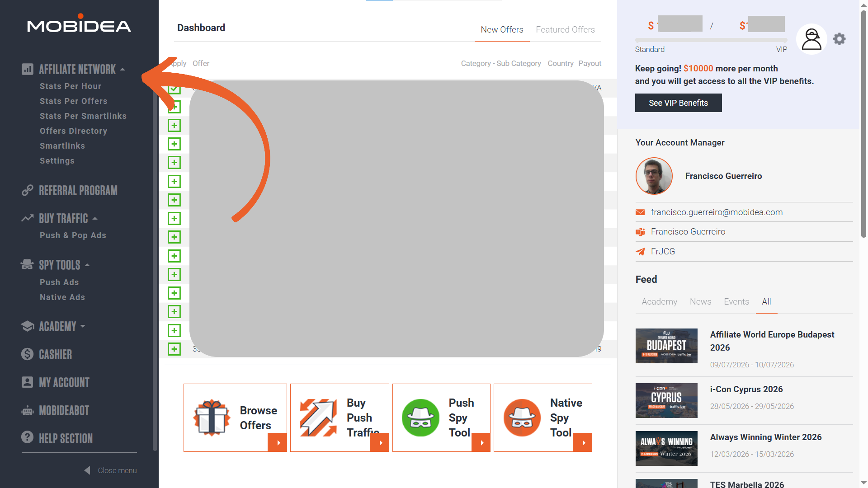Click the Standard-to-VIP progress bar
This screenshot has height=488, width=868.
(x=711, y=40)
